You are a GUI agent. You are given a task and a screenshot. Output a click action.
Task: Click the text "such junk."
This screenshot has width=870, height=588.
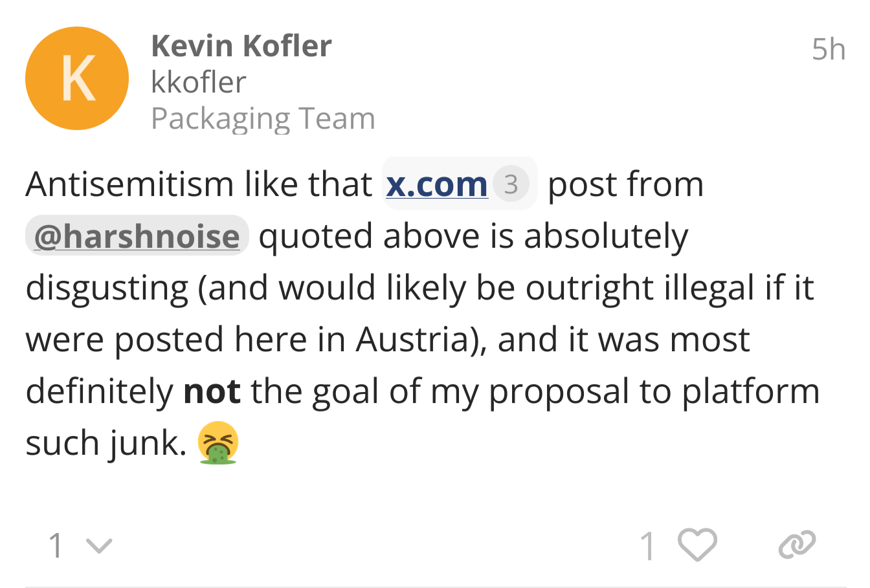(x=106, y=443)
